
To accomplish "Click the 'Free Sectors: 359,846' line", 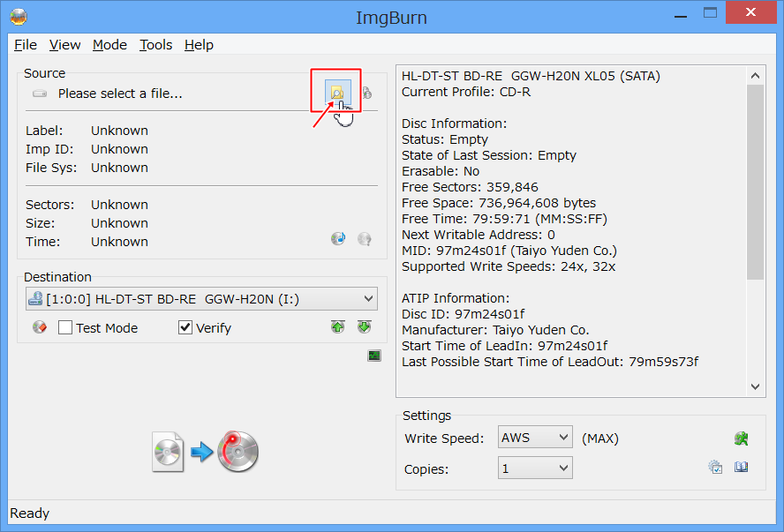I will [x=470, y=187].
